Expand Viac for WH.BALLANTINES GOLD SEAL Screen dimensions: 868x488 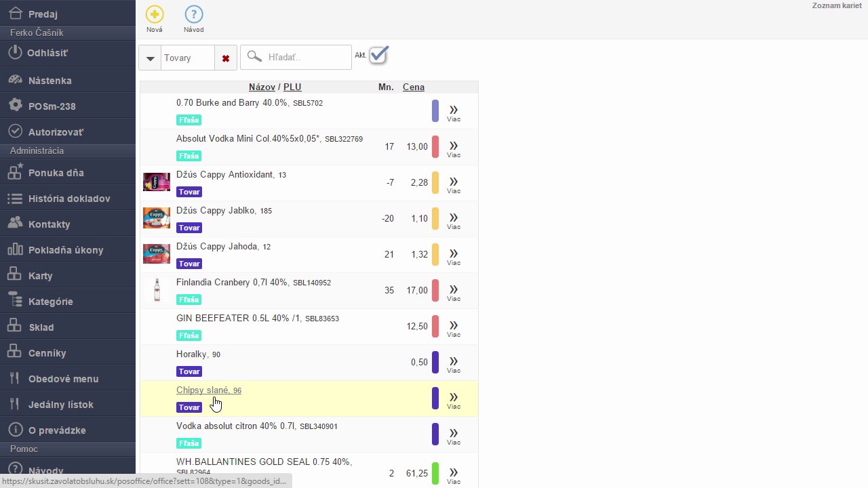454,475
